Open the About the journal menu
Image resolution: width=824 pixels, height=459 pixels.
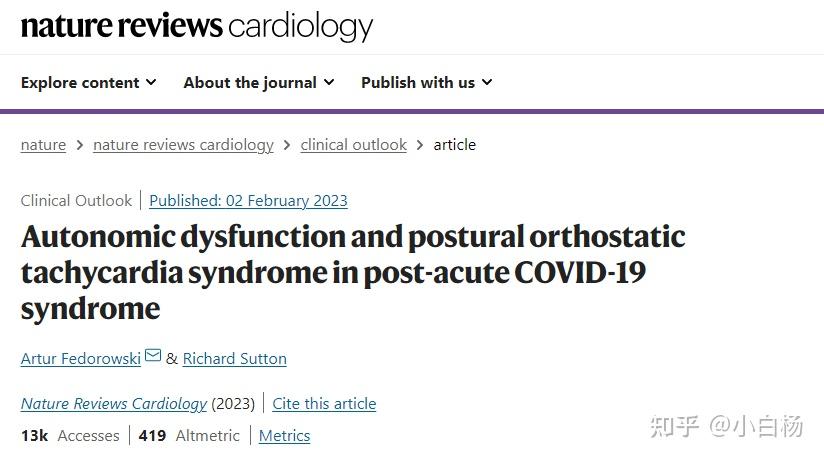(250, 82)
